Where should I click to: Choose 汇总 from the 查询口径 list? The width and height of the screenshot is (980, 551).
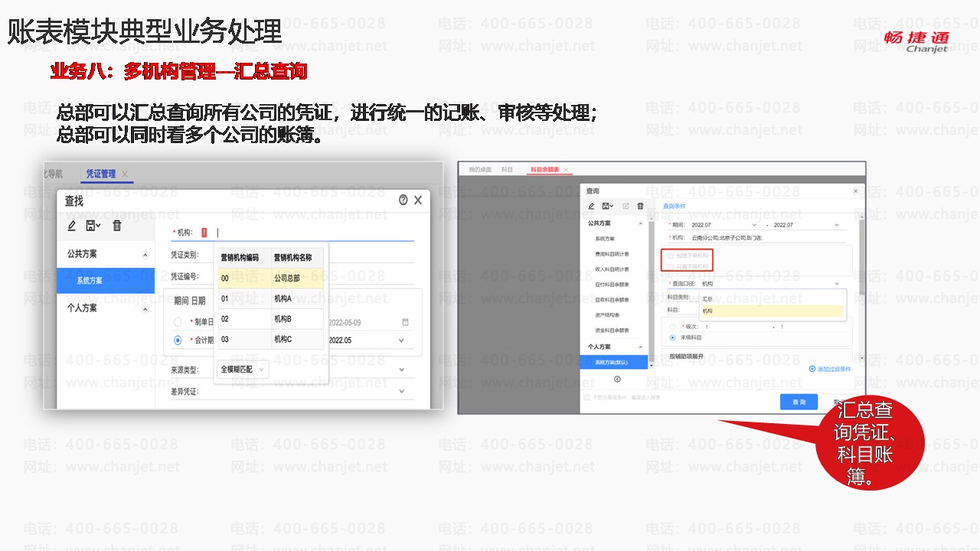pos(771,298)
